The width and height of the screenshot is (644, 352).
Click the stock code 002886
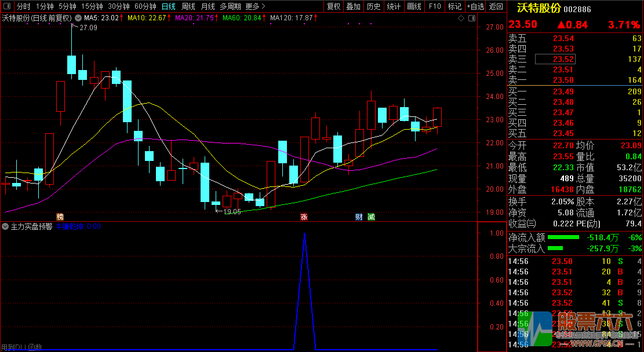577,9
